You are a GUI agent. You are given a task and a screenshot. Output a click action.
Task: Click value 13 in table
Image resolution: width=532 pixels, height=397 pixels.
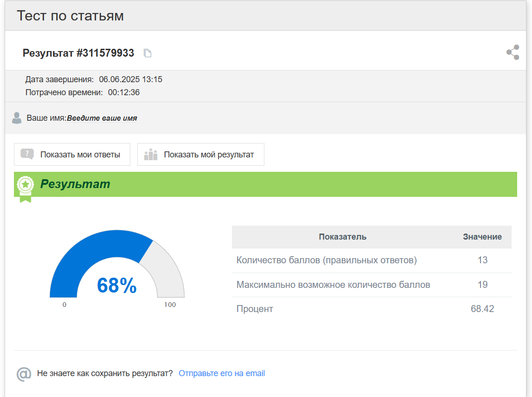482,260
